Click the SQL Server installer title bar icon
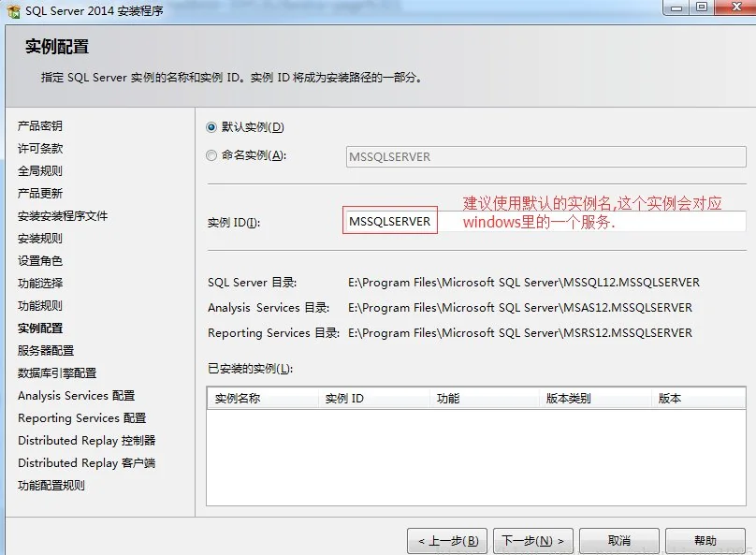 tap(13, 8)
